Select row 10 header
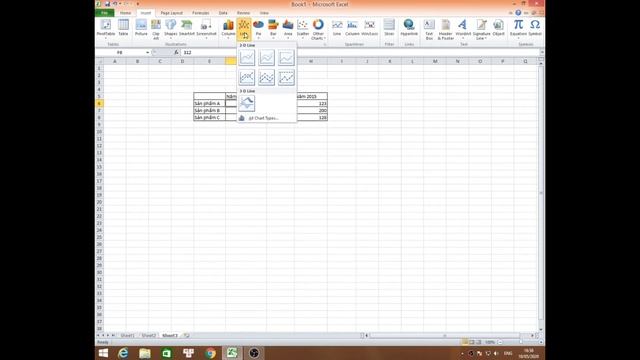Image resolution: width=640 pixels, height=360 pixels. click(99, 132)
